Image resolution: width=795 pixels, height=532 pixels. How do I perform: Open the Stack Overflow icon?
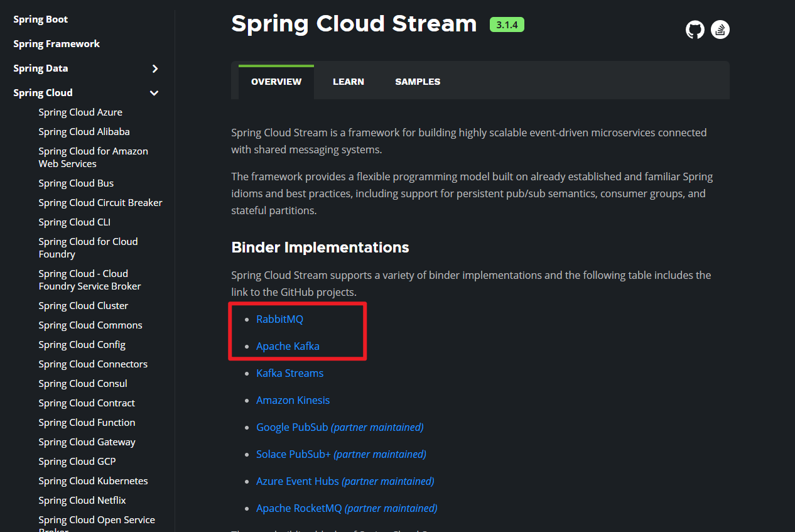[720, 30]
